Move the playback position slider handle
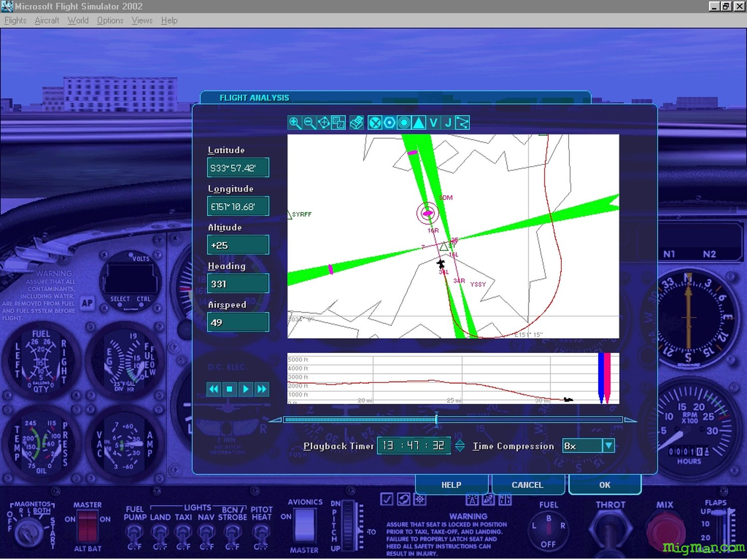Image resolution: width=747 pixels, height=560 pixels. [x=436, y=420]
